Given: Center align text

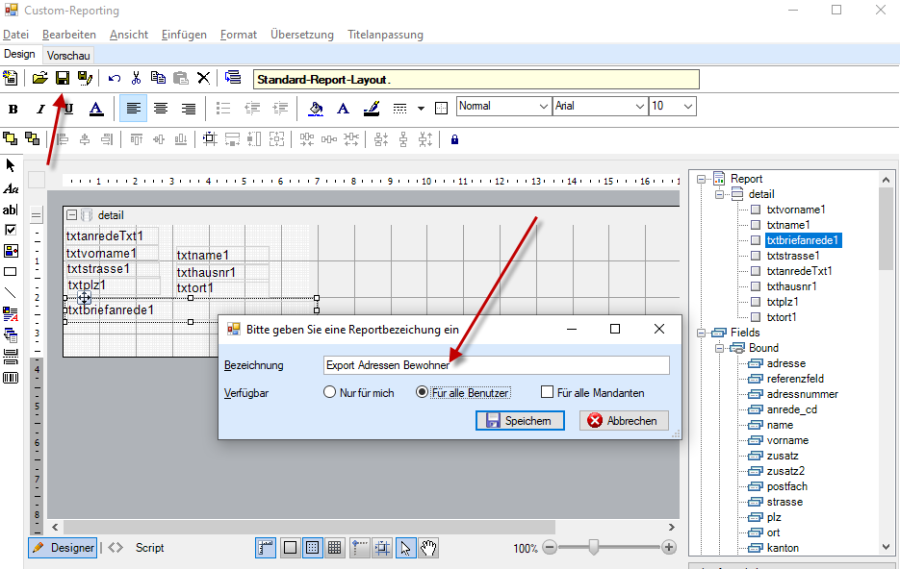Looking at the screenshot, I should [161, 109].
